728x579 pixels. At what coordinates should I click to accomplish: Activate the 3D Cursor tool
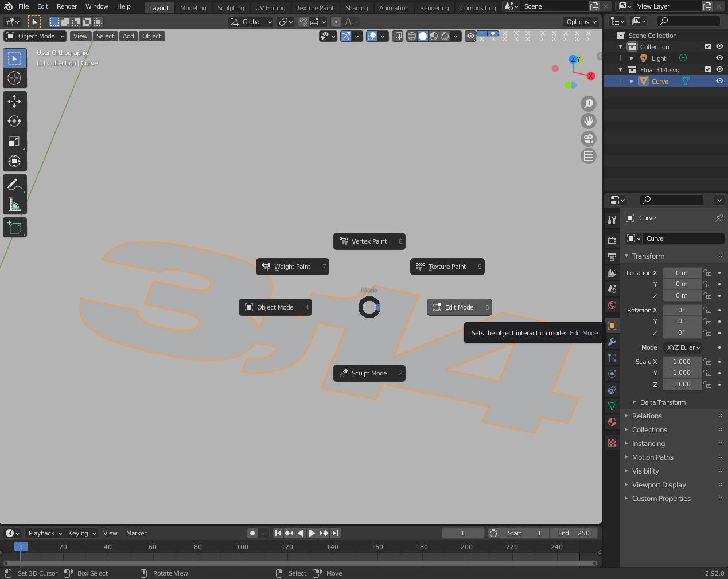(x=15, y=78)
